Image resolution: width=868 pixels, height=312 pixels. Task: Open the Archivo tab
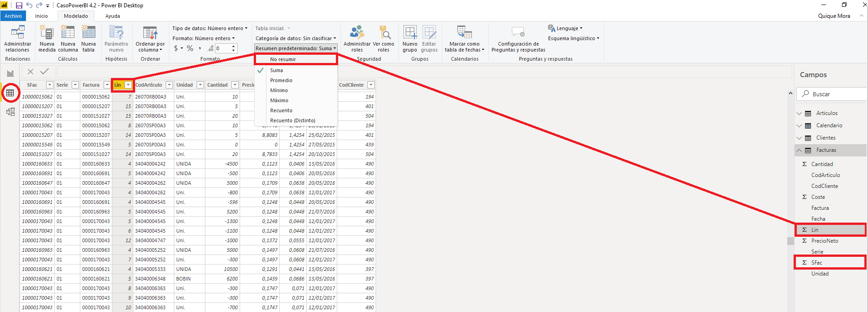coord(13,16)
